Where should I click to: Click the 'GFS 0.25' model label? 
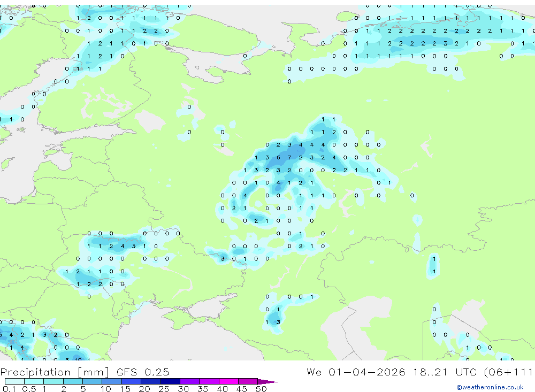coord(143,372)
